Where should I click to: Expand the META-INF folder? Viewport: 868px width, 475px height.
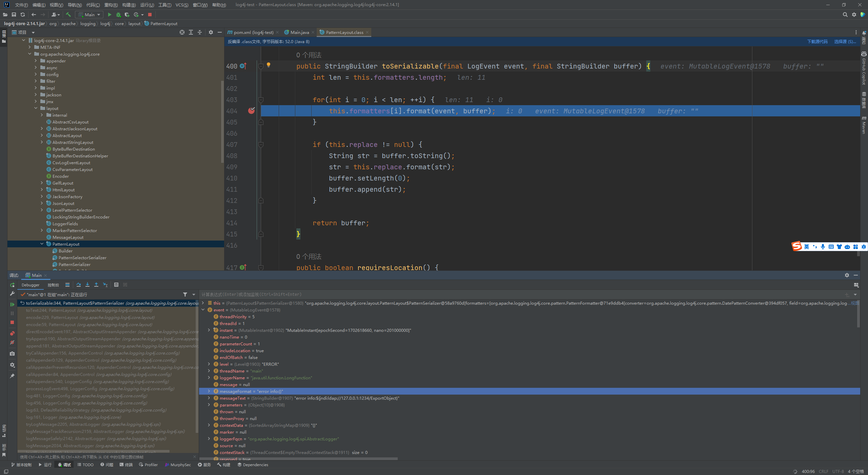coord(30,47)
